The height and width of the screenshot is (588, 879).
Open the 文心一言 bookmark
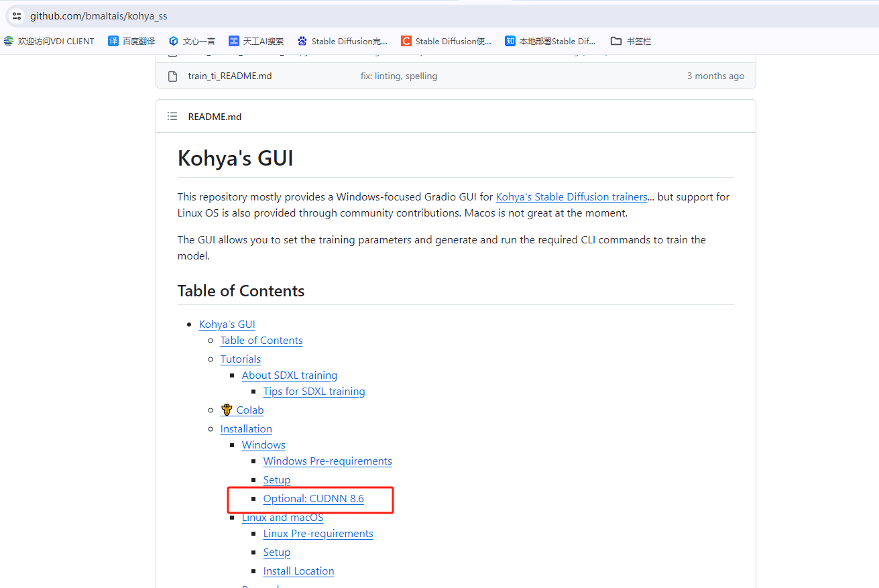tap(192, 41)
